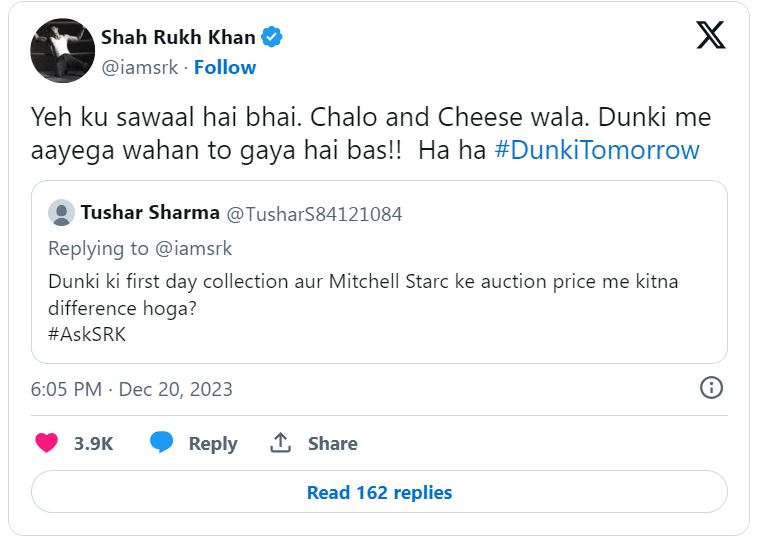Click the share upload icon
The image size is (763, 549).
pos(281,443)
